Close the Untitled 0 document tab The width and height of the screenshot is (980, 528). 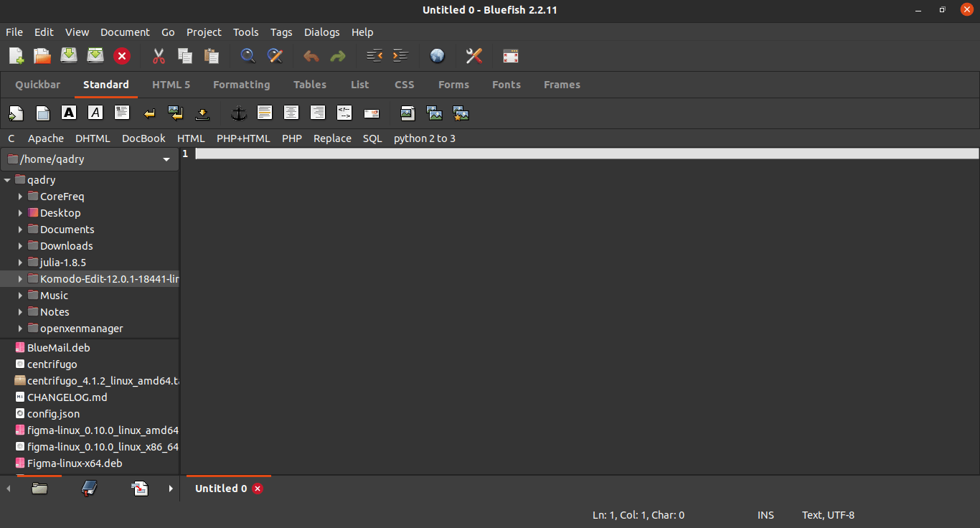pyautogui.click(x=258, y=489)
